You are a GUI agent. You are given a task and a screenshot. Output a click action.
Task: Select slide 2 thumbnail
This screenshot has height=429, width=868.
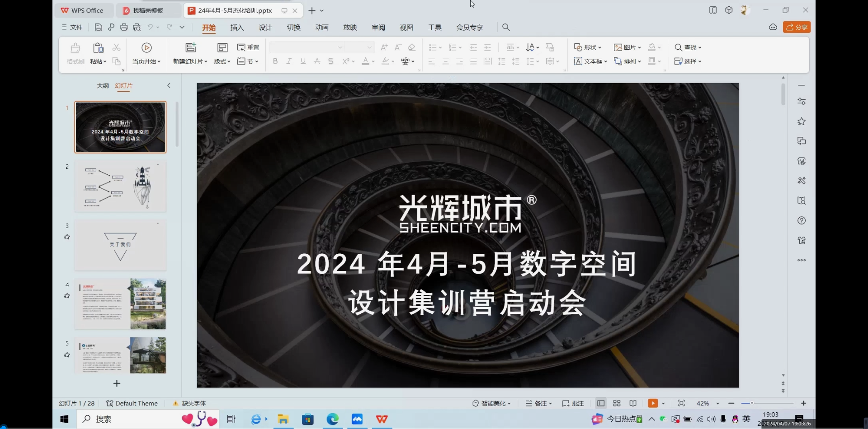click(120, 186)
